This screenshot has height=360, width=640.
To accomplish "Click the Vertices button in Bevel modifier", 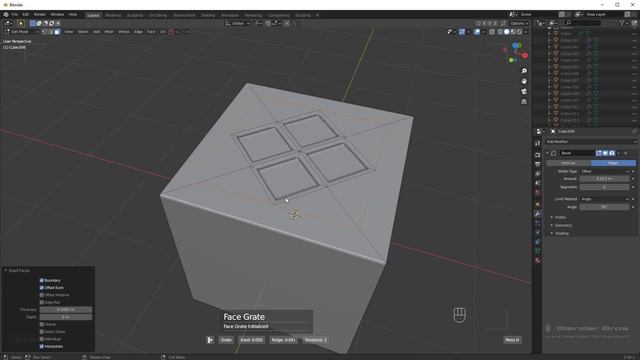I will pyautogui.click(x=568, y=163).
